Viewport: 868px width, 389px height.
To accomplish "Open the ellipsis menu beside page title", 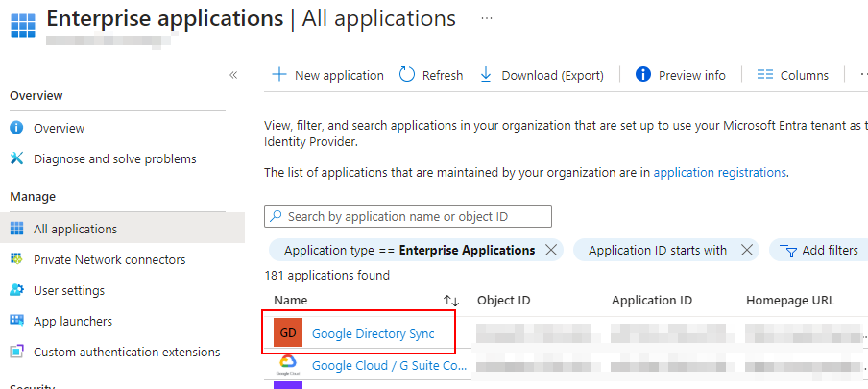I will pyautogui.click(x=487, y=18).
